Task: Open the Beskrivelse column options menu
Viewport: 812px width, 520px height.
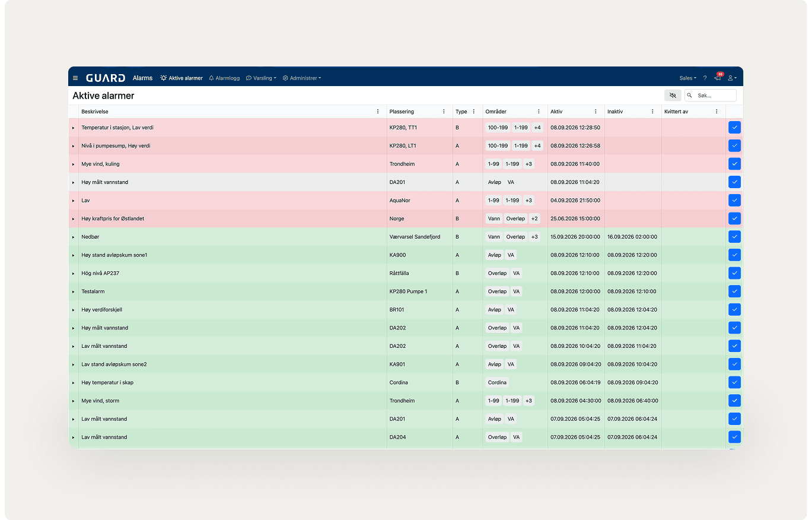Action: pos(378,112)
